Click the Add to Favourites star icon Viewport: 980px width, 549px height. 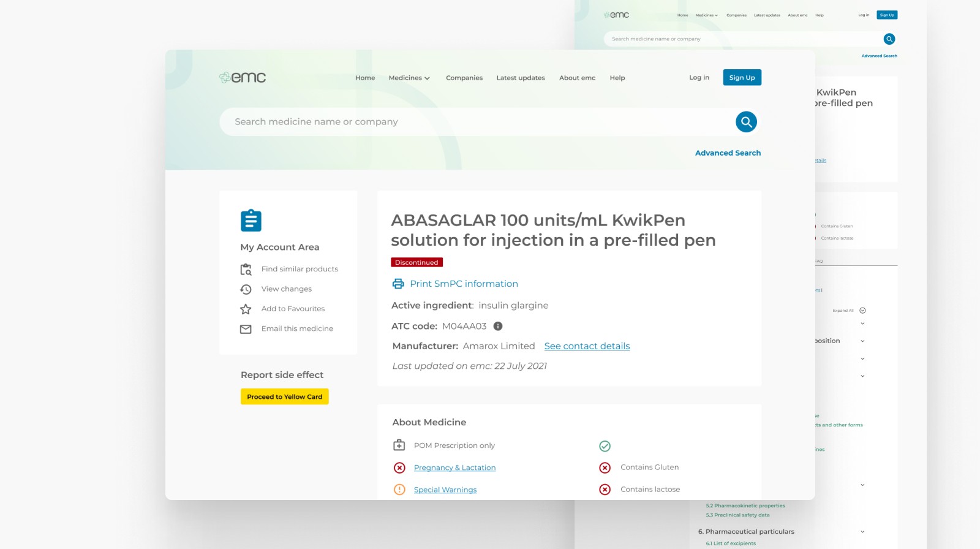246,309
